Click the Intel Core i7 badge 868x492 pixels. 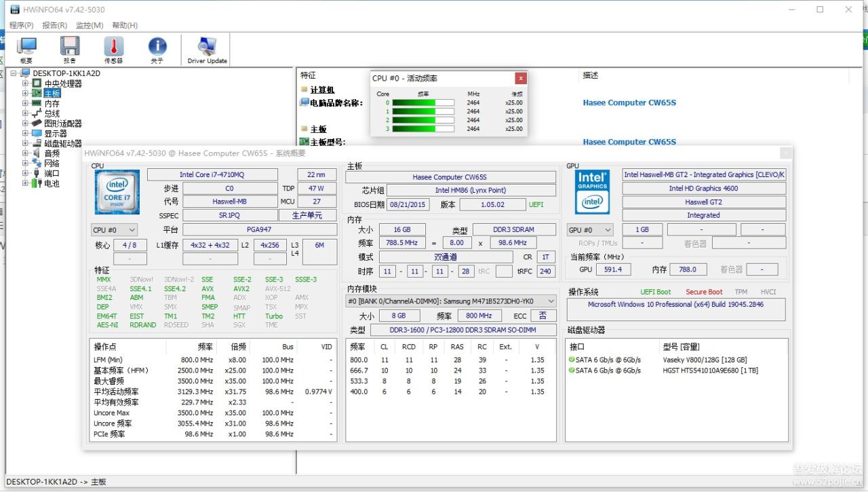[x=117, y=191]
